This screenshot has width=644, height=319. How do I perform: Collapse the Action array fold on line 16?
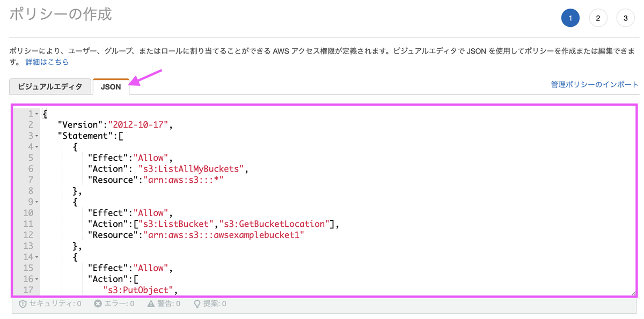(x=36, y=279)
